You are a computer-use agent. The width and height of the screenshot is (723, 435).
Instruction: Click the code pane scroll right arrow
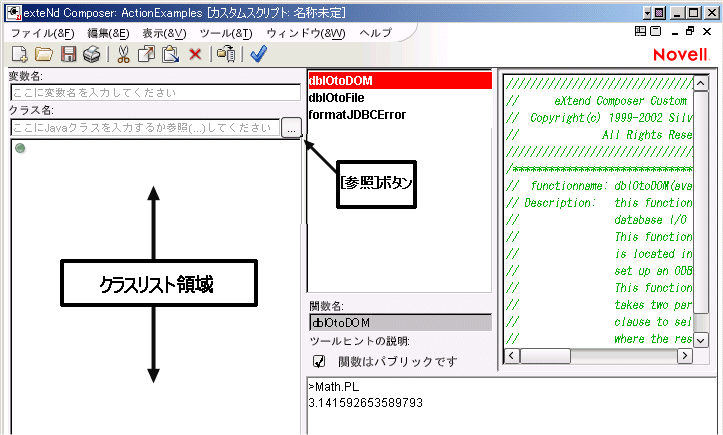(x=685, y=356)
